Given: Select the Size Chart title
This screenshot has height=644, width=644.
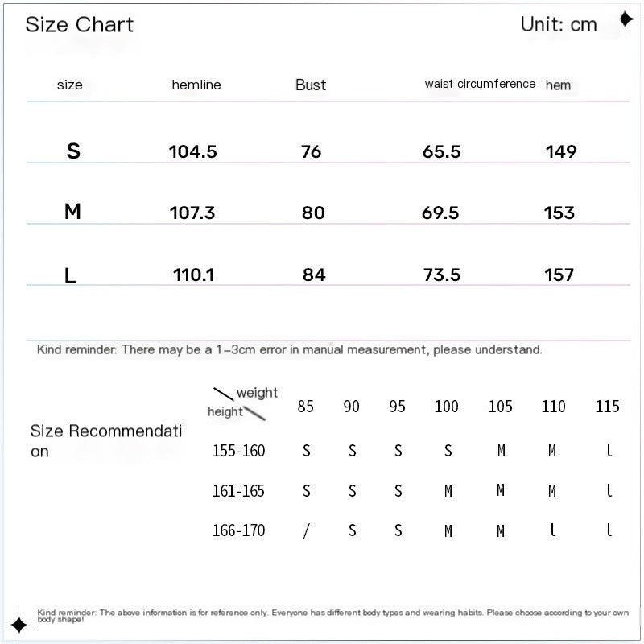Looking at the screenshot, I should [x=79, y=25].
